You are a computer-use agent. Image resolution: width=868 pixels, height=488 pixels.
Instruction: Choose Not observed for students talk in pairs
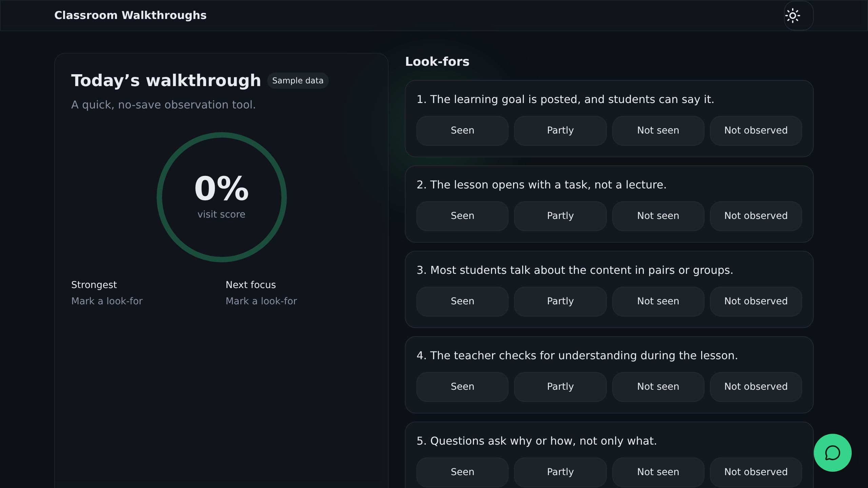pos(756,301)
